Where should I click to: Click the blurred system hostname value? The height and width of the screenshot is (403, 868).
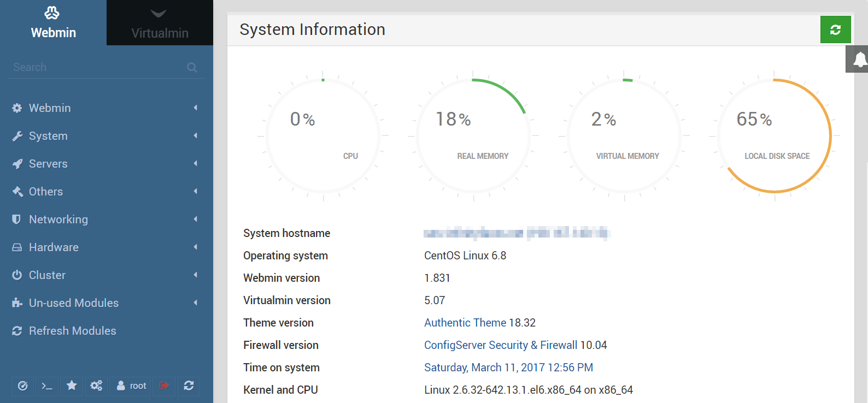517,233
